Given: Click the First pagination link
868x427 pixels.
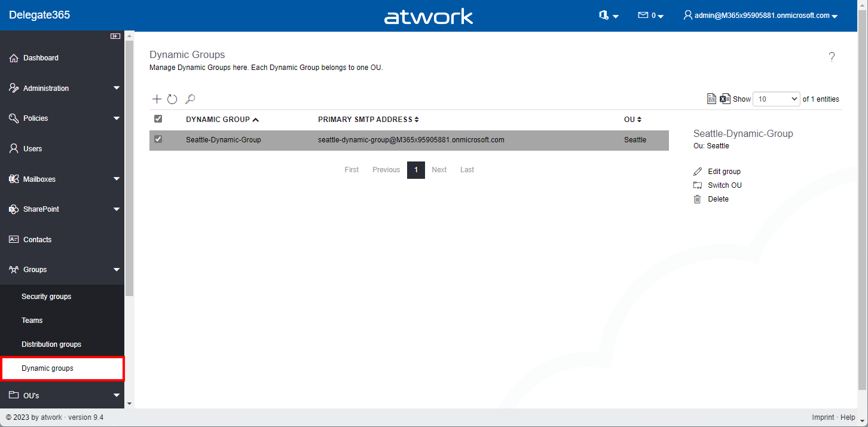Looking at the screenshot, I should coord(352,170).
